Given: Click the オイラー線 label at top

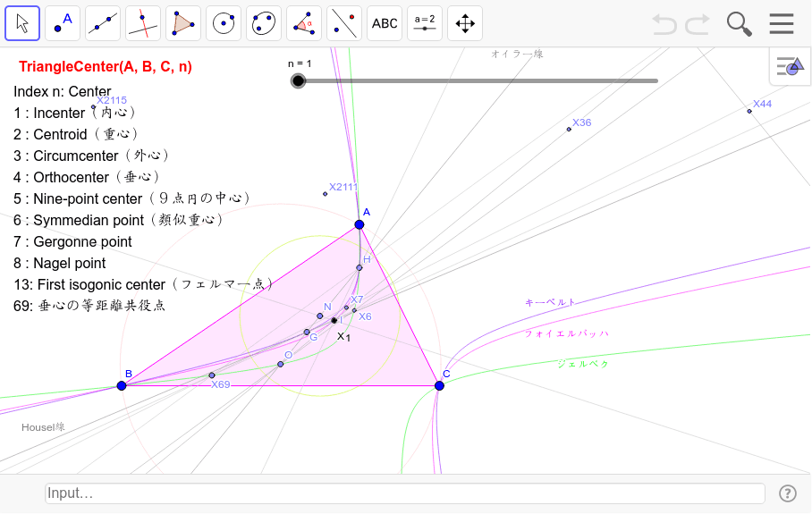Looking at the screenshot, I should point(517,54).
